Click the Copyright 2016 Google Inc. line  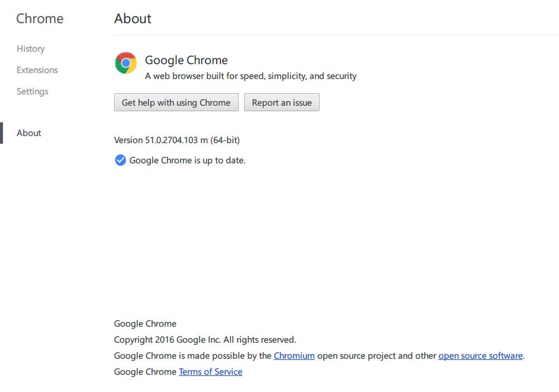pos(204,340)
